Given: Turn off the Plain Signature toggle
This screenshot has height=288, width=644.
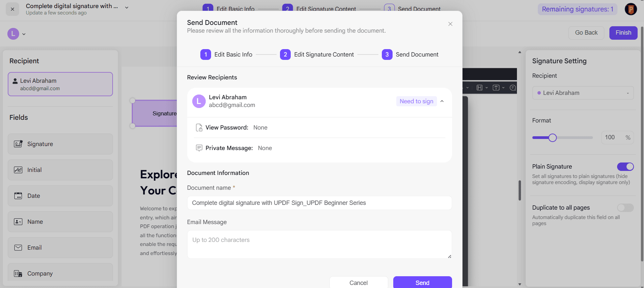Looking at the screenshot, I should point(625,167).
